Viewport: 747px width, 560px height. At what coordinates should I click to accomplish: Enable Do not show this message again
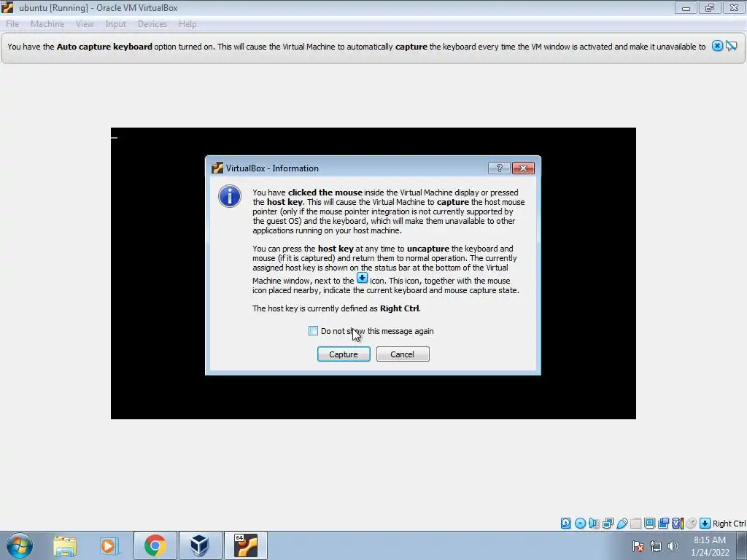pyautogui.click(x=313, y=331)
